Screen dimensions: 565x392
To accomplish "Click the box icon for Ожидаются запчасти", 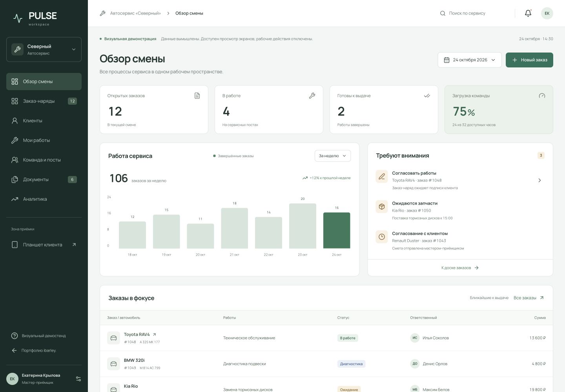I will [x=382, y=207].
